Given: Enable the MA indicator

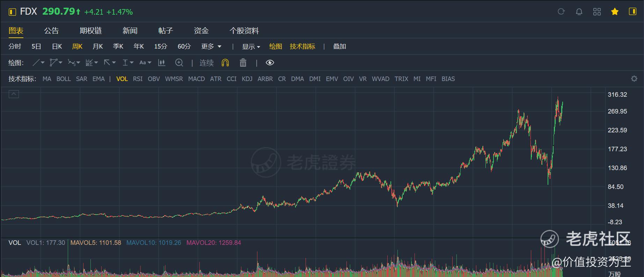Looking at the screenshot, I should pos(47,79).
